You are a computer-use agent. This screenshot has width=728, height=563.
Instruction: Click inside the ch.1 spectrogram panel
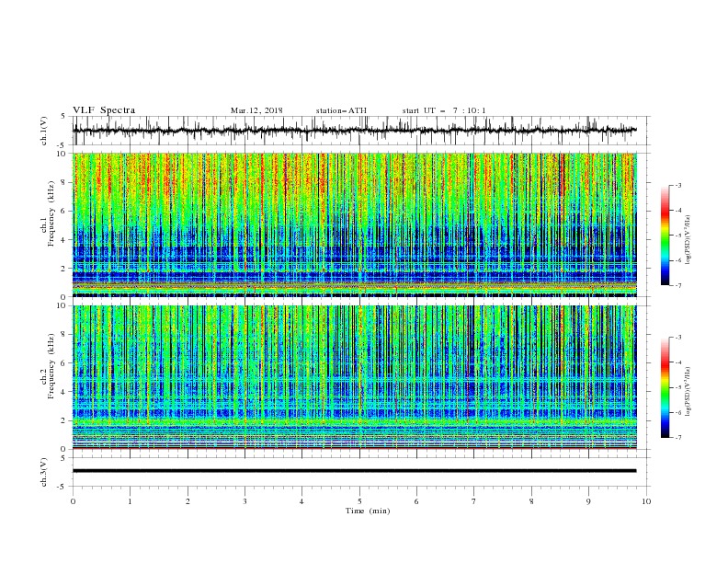click(x=354, y=224)
